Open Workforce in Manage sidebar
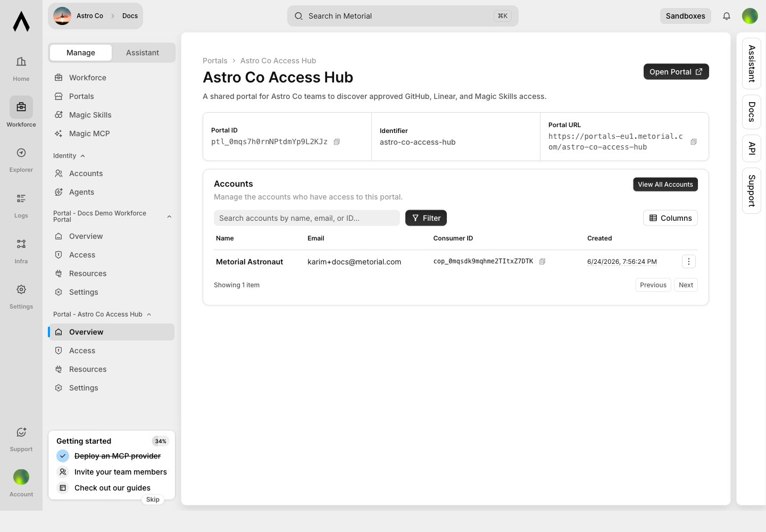This screenshot has height=532, width=766. 111,78
